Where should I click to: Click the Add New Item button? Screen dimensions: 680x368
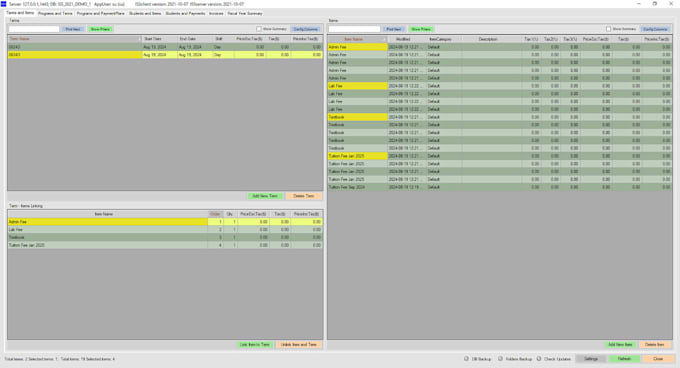coord(620,345)
